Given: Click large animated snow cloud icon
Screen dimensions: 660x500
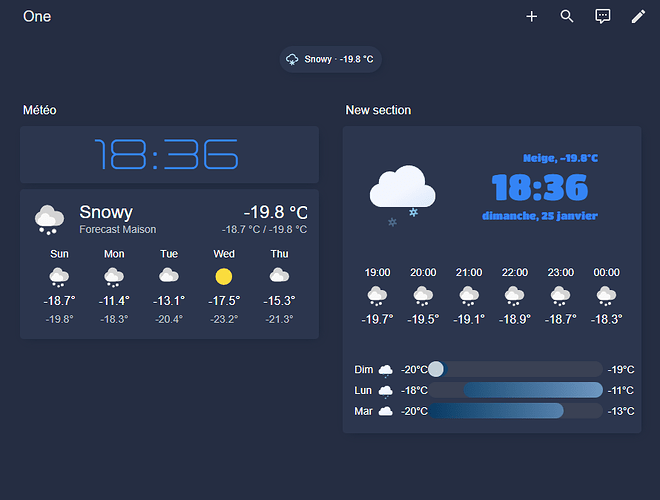Looking at the screenshot, I should click(x=402, y=195).
